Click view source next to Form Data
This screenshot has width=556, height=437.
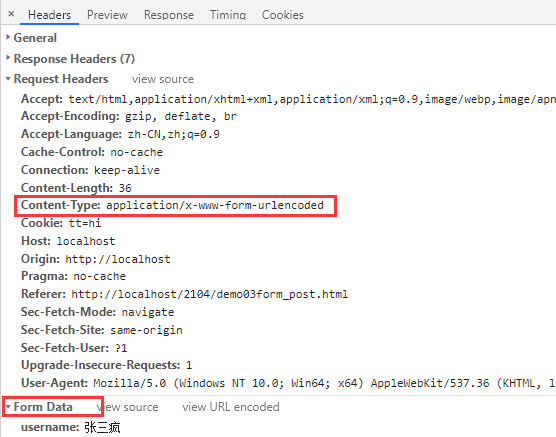(127, 407)
